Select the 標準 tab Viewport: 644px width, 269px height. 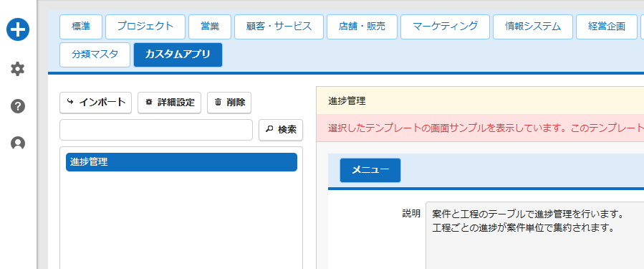(x=81, y=27)
